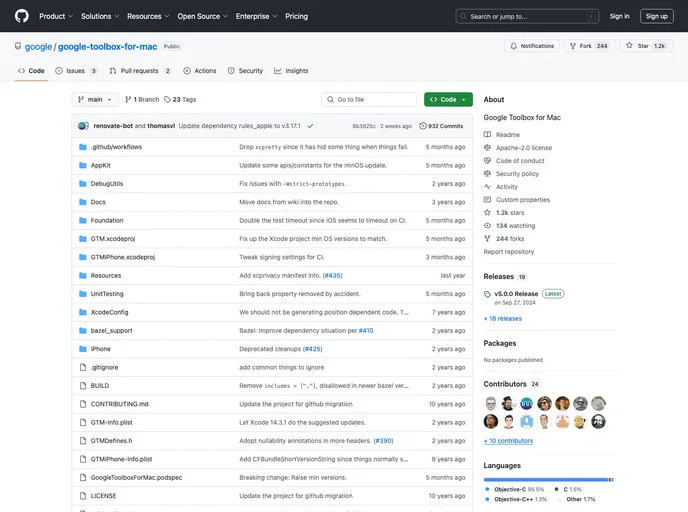Click the DebugUtils folder icon
688x512 pixels.
point(82,184)
